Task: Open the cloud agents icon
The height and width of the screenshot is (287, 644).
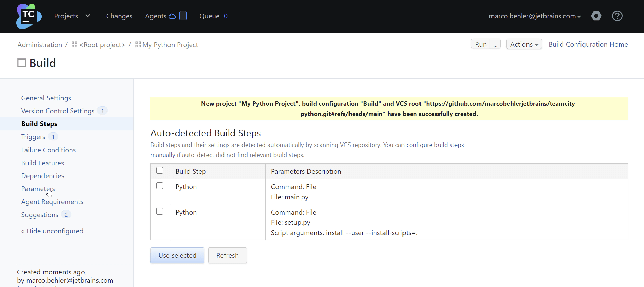Action: point(173,16)
